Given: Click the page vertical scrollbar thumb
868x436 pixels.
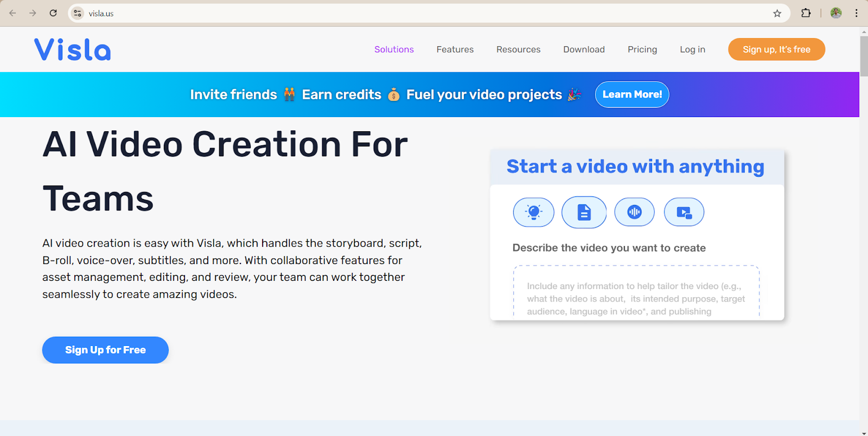Looking at the screenshot, I should click(x=864, y=56).
